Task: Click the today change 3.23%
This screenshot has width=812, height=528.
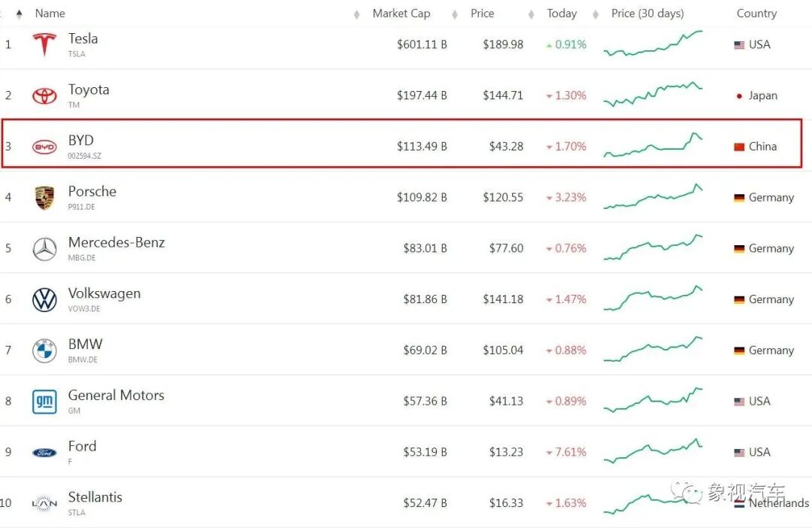Action: (x=570, y=198)
